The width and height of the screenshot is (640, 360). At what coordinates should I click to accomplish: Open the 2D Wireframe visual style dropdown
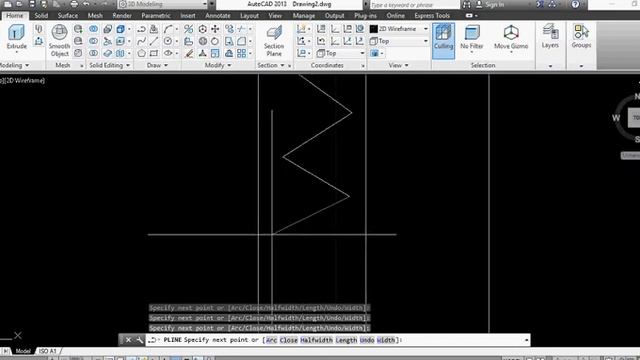(x=399, y=29)
